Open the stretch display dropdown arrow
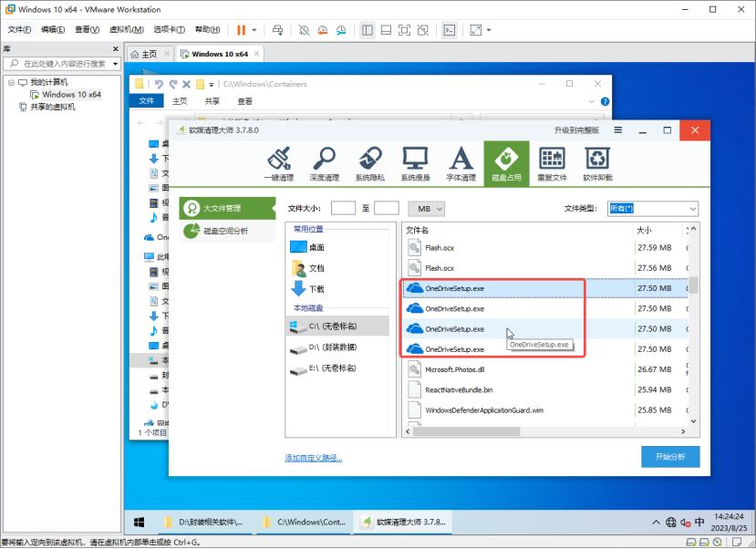 coord(489,30)
